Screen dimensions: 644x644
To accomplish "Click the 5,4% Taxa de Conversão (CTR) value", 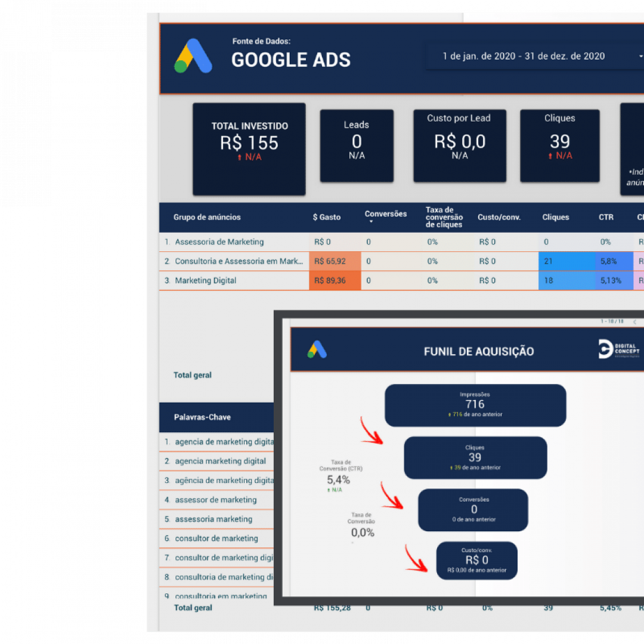I will [339, 479].
